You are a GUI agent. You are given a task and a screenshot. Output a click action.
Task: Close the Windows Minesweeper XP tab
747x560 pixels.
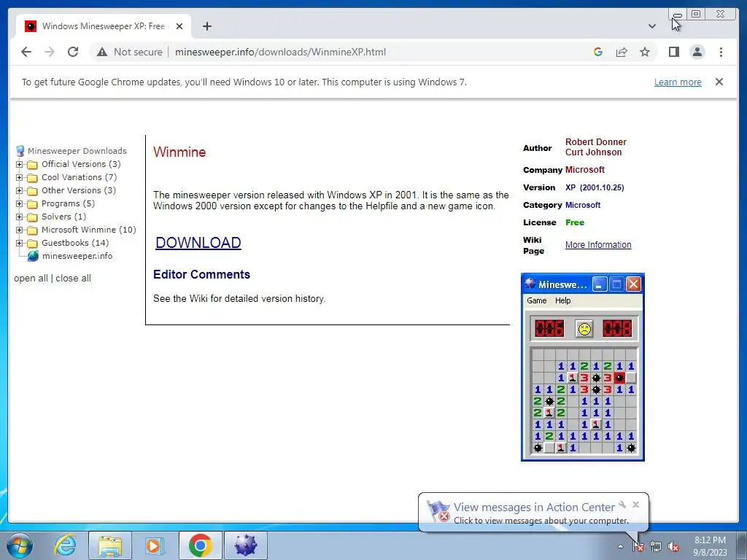[179, 26]
